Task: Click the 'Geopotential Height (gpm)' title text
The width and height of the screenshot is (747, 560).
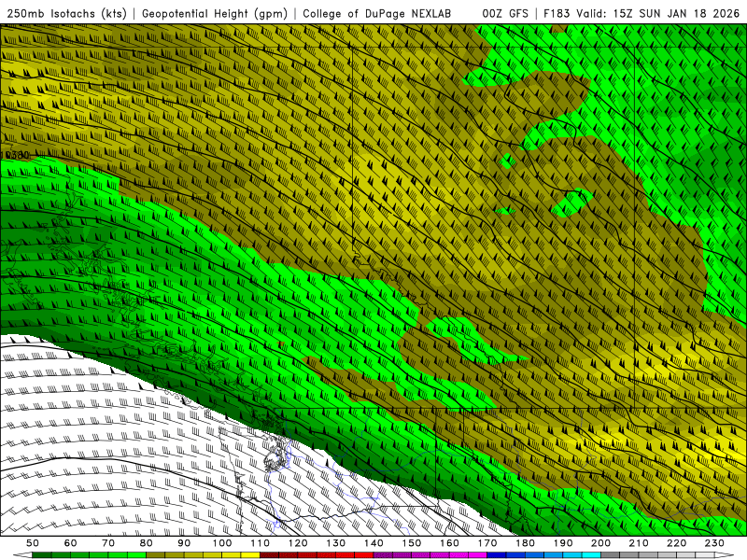Action: coord(215,13)
